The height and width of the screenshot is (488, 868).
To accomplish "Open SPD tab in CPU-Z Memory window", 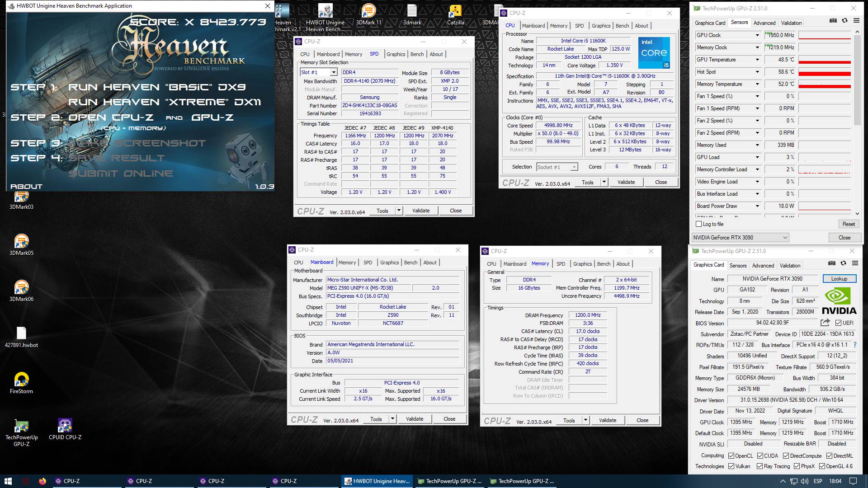I will 561,264.
